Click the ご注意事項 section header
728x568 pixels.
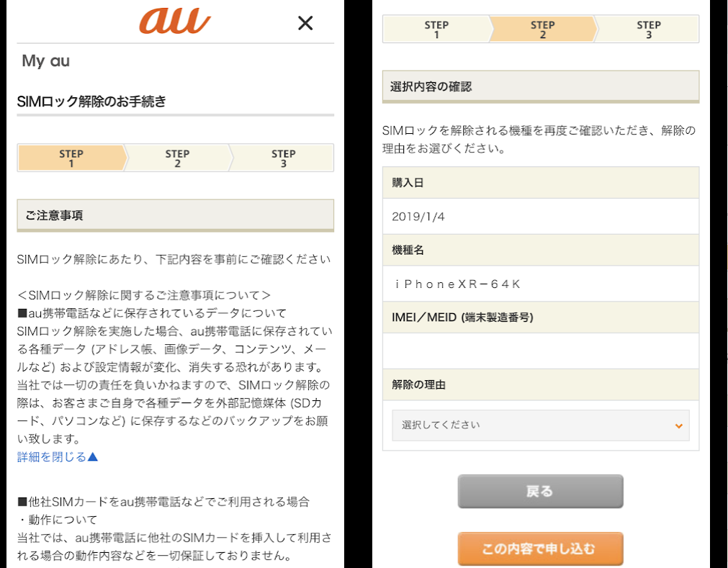[176, 215]
